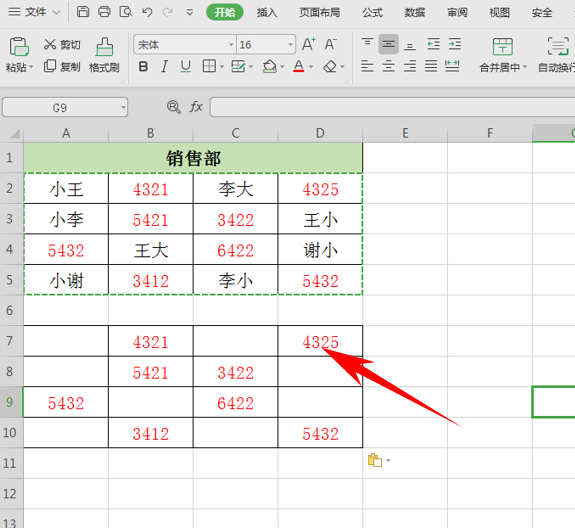Click the 合并居中 merge and center button

coord(503,55)
